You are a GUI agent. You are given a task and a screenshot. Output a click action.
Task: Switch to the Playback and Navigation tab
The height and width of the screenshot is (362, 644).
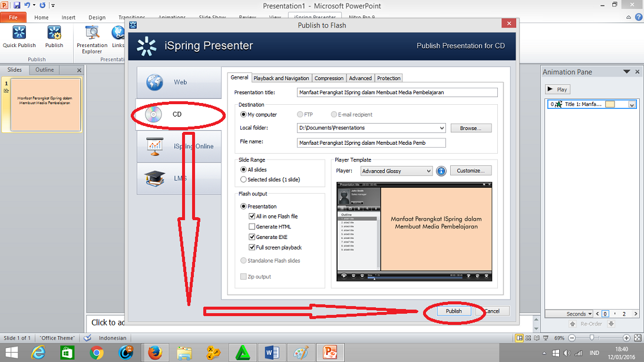(280, 78)
